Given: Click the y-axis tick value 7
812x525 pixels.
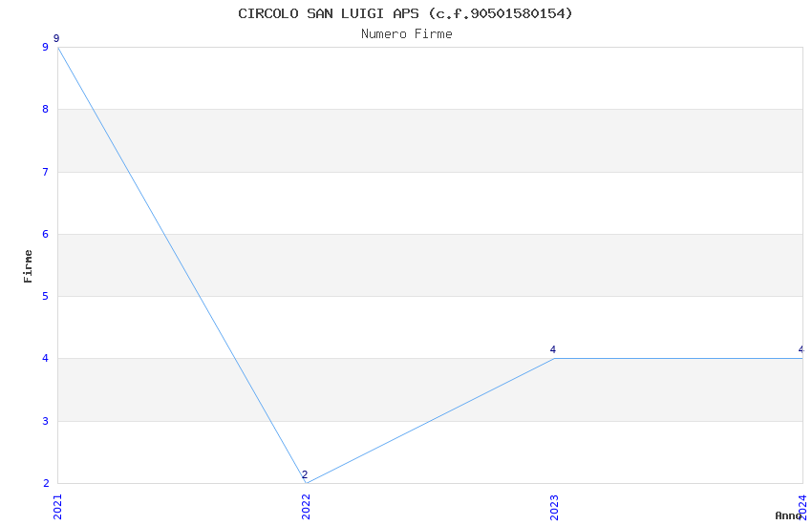Looking at the screenshot, I should pyautogui.click(x=46, y=172).
